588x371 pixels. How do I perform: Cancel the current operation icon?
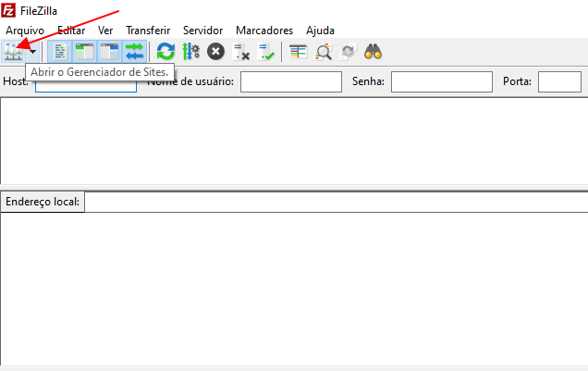pyautogui.click(x=215, y=52)
